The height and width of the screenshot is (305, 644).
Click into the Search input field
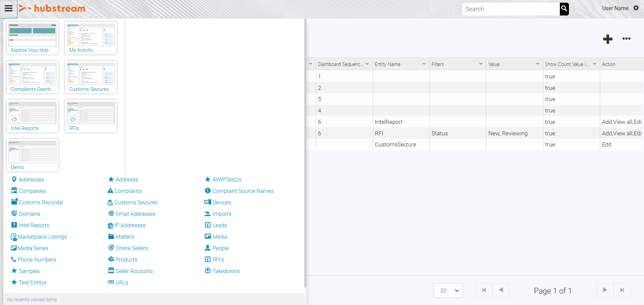510,9
